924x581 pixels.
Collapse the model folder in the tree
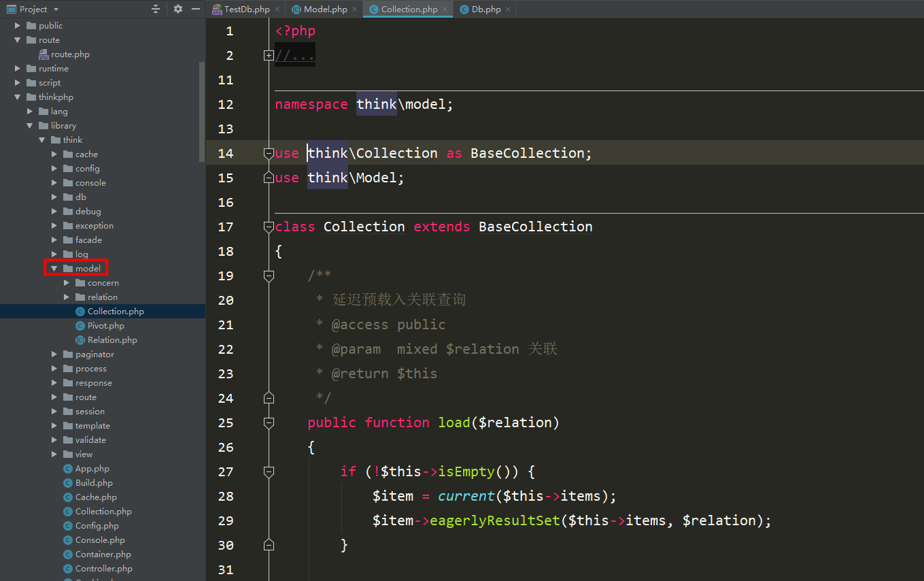pyautogui.click(x=54, y=269)
